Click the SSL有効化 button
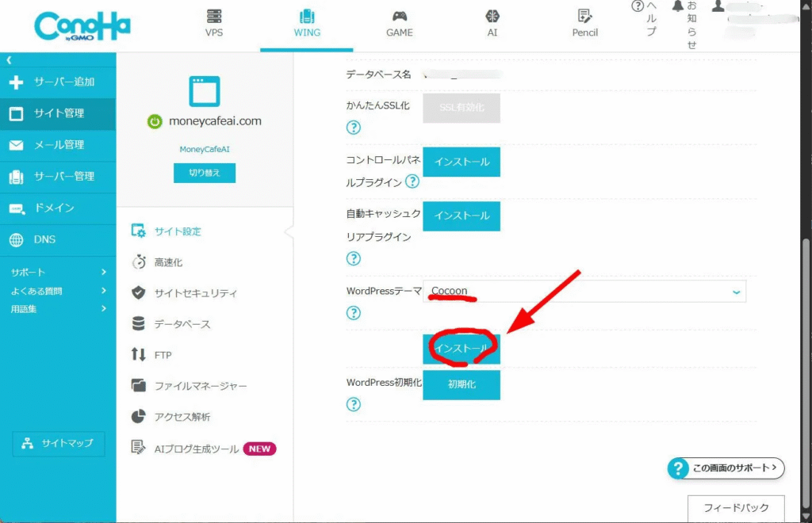Image resolution: width=812 pixels, height=523 pixels. [x=462, y=108]
